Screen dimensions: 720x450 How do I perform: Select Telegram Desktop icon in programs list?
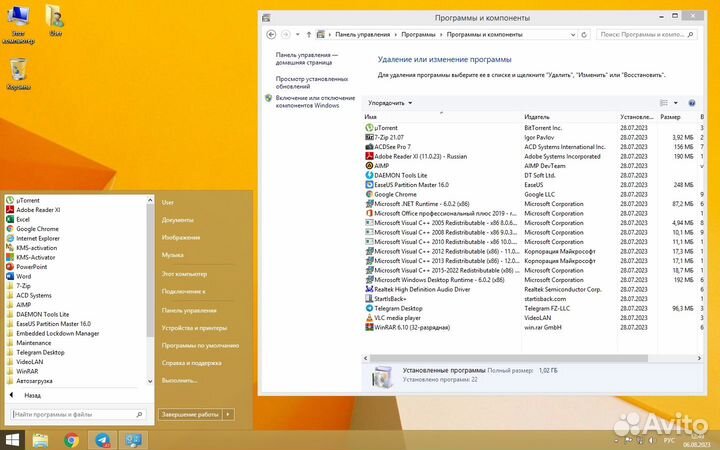tap(369, 308)
